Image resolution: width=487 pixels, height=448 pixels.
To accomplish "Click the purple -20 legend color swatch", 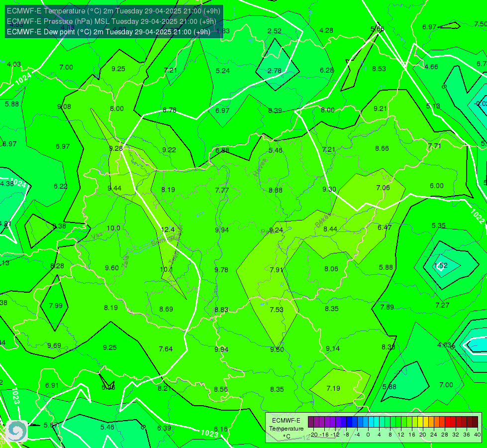I will coord(310,422).
